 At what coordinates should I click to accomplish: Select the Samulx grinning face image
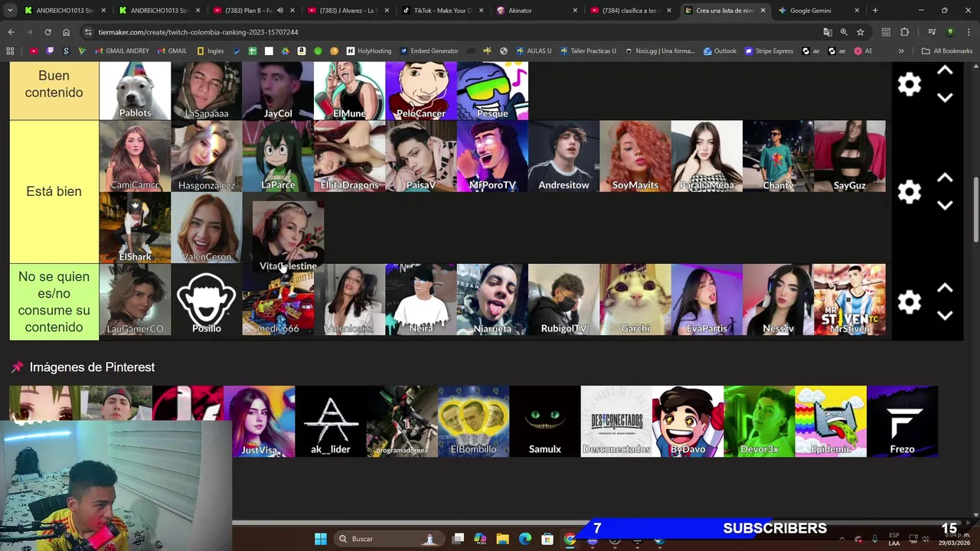544,422
